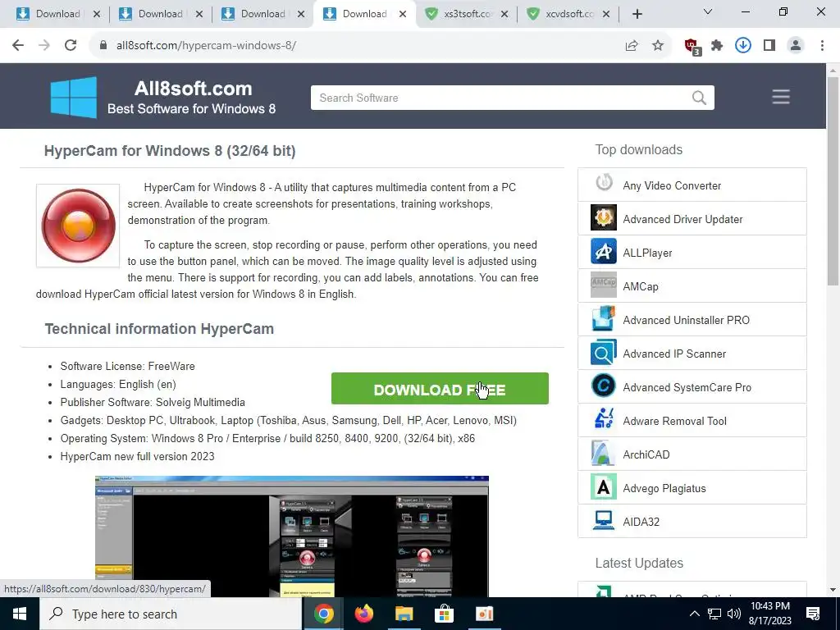
Task: Close the xcvdsoft.com tab
Action: 606,15
